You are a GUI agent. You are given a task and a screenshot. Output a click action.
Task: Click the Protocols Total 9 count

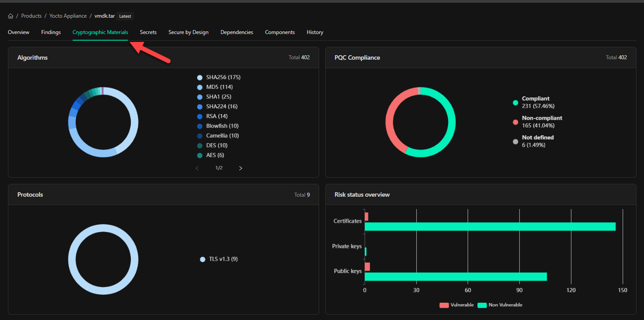(x=302, y=194)
